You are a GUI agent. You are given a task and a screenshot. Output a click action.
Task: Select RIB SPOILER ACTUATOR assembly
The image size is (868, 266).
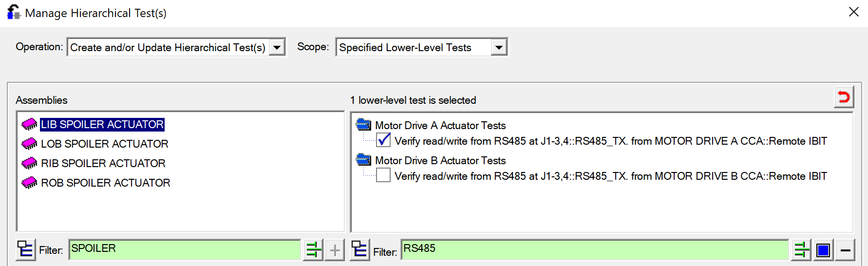pos(103,163)
